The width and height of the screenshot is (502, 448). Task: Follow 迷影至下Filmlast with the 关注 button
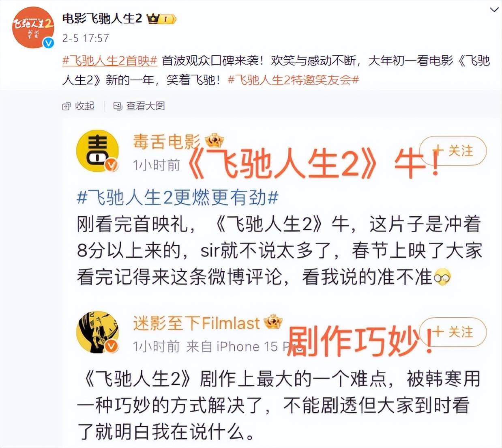453,332
